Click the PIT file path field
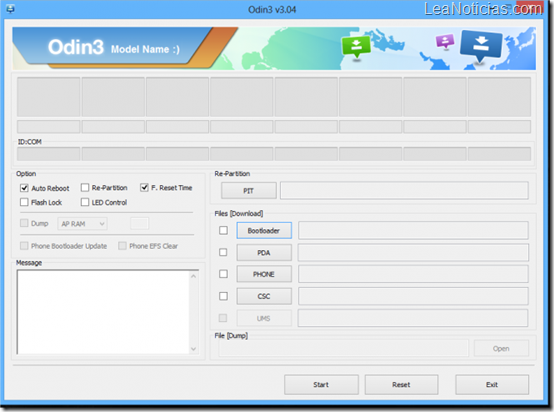This screenshot has height=412, width=554. click(405, 190)
